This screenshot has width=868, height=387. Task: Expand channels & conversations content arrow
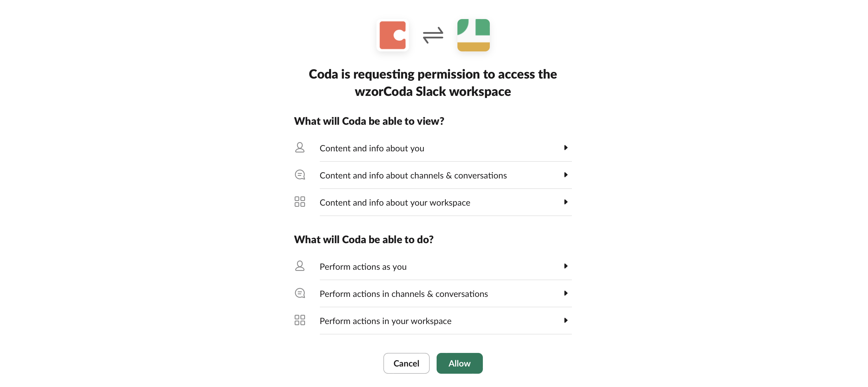click(x=566, y=175)
